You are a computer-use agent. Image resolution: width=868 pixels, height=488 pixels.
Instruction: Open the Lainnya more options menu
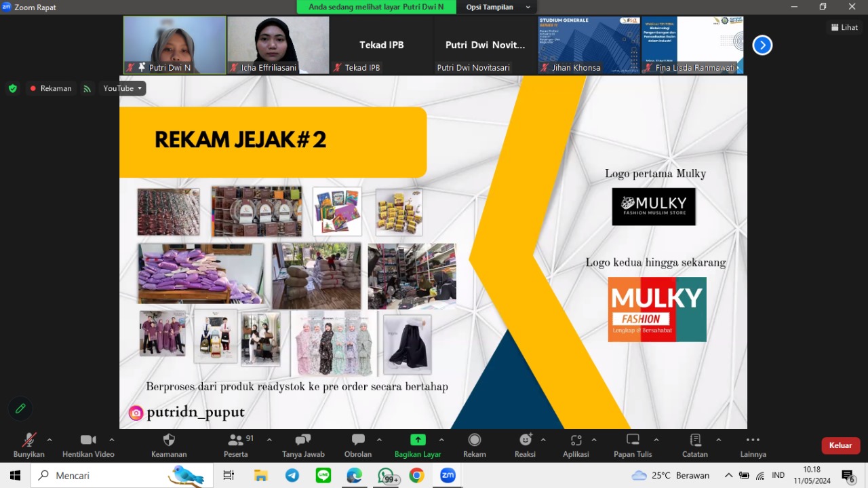[x=753, y=445]
